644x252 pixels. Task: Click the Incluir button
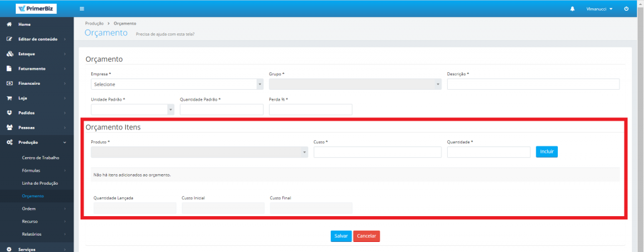pyautogui.click(x=547, y=152)
